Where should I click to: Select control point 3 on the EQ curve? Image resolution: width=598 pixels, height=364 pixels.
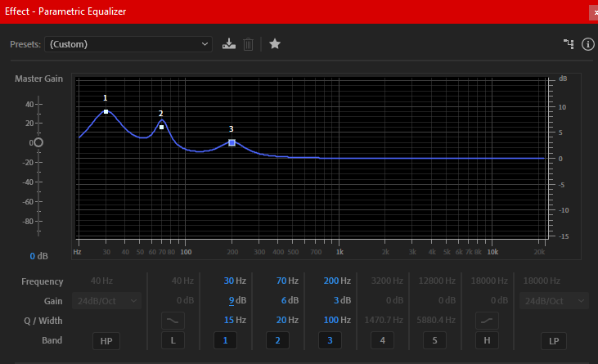232,142
